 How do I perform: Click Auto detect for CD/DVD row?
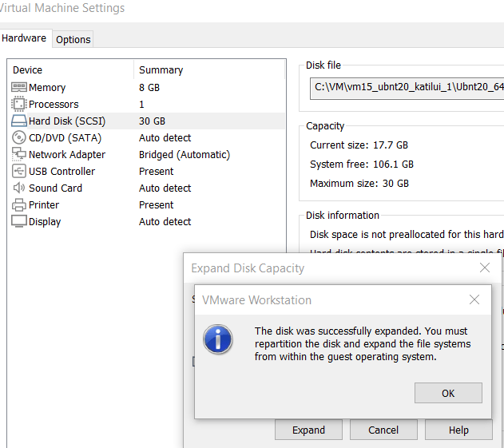pos(165,137)
